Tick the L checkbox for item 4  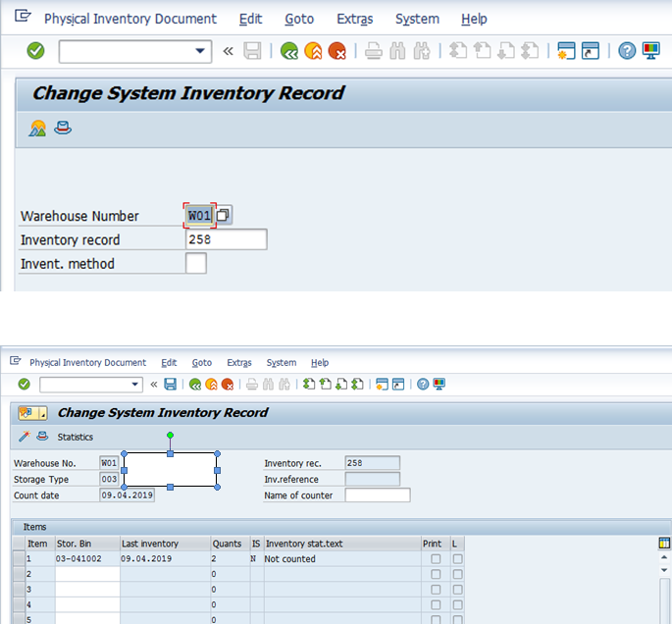pyautogui.click(x=458, y=604)
